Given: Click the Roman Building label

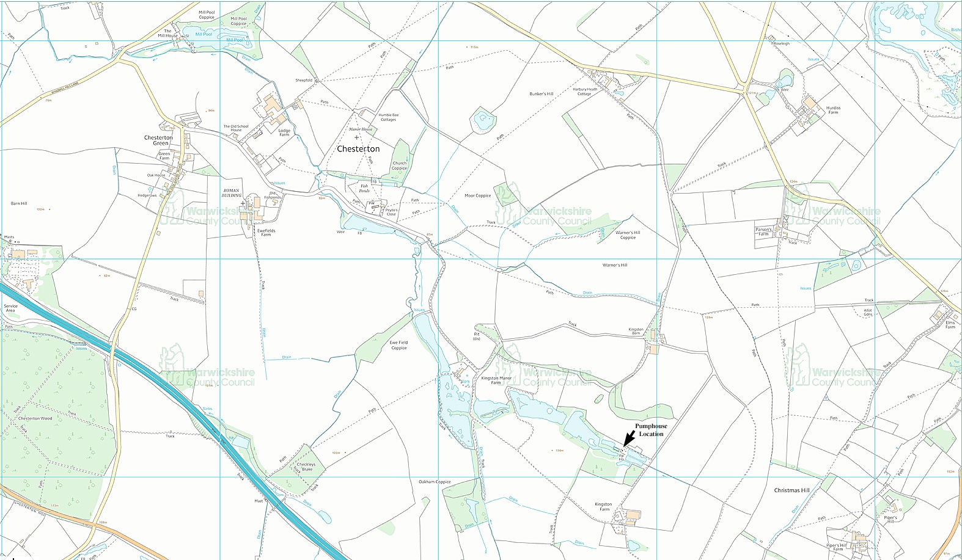Looking at the screenshot, I should click(232, 193).
